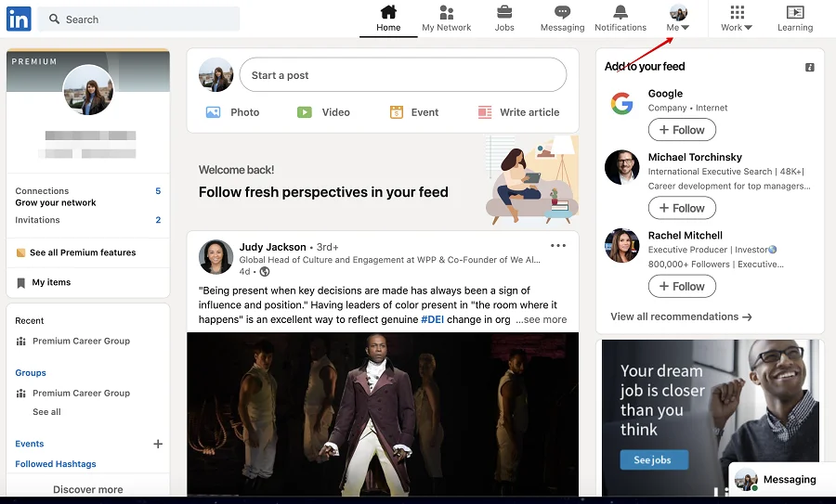Go to the Jobs briefcase icon

click(x=504, y=13)
